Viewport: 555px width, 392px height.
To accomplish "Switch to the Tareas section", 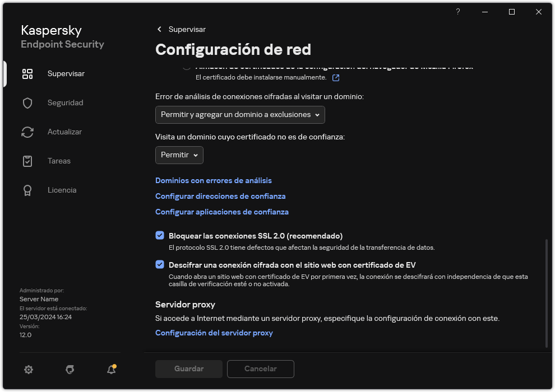I will 58,161.
